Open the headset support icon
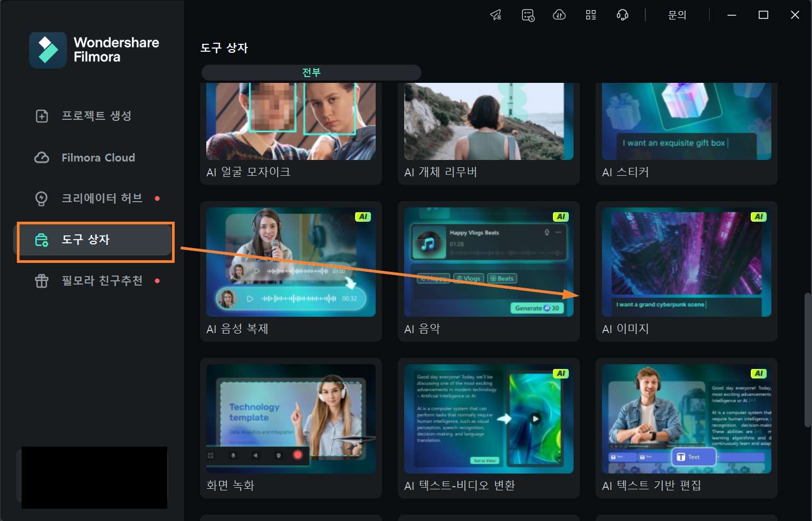The height and width of the screenshot is (521, 812). (623, 15)
